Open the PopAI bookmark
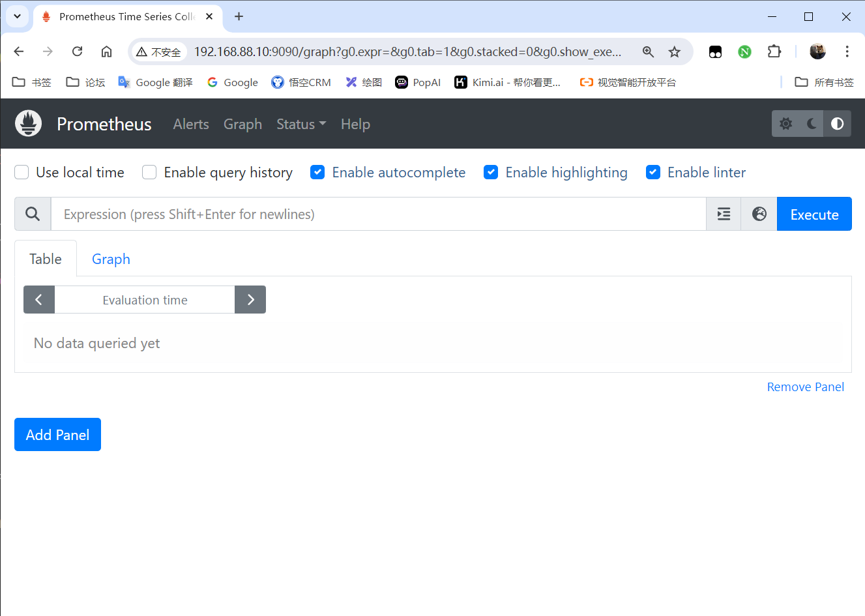 pos(418,82)
